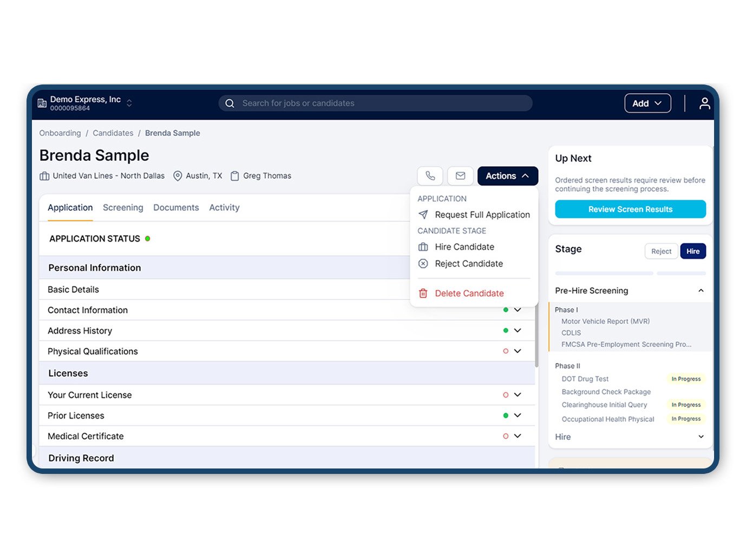746x560 pixels.
Task: Expand the Hire stage section chevron
Action: 701,437
